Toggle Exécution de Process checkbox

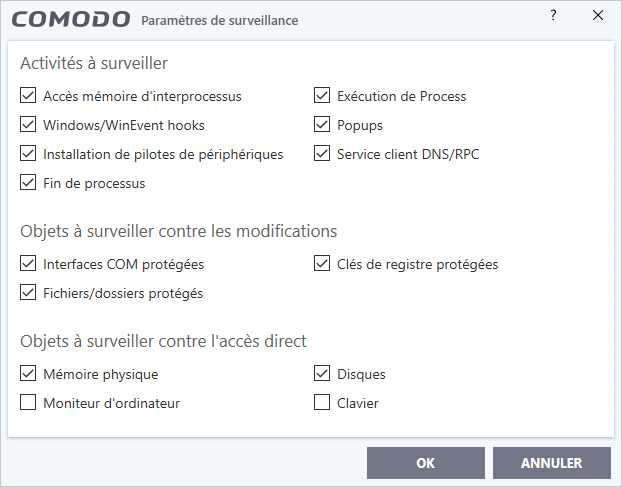(322, 96)
